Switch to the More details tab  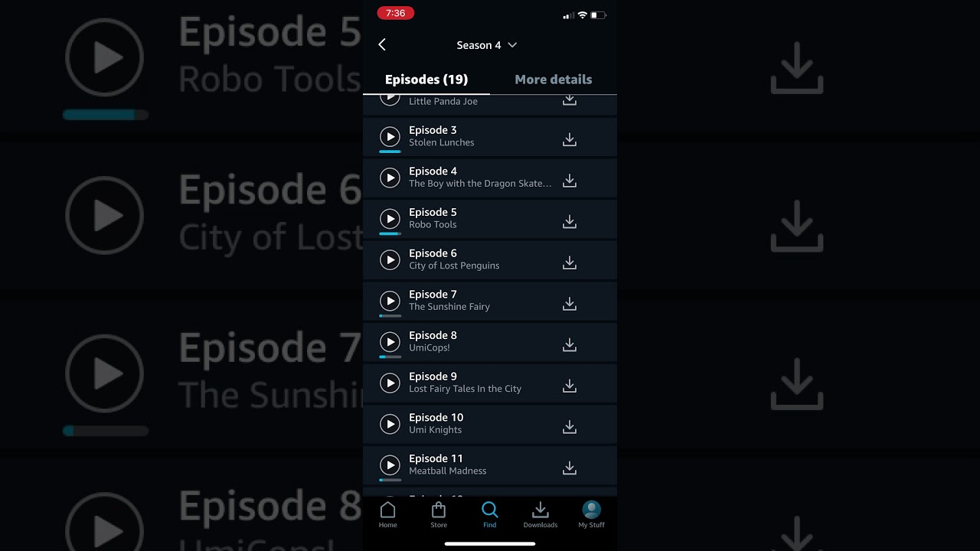tap(554, 80)
